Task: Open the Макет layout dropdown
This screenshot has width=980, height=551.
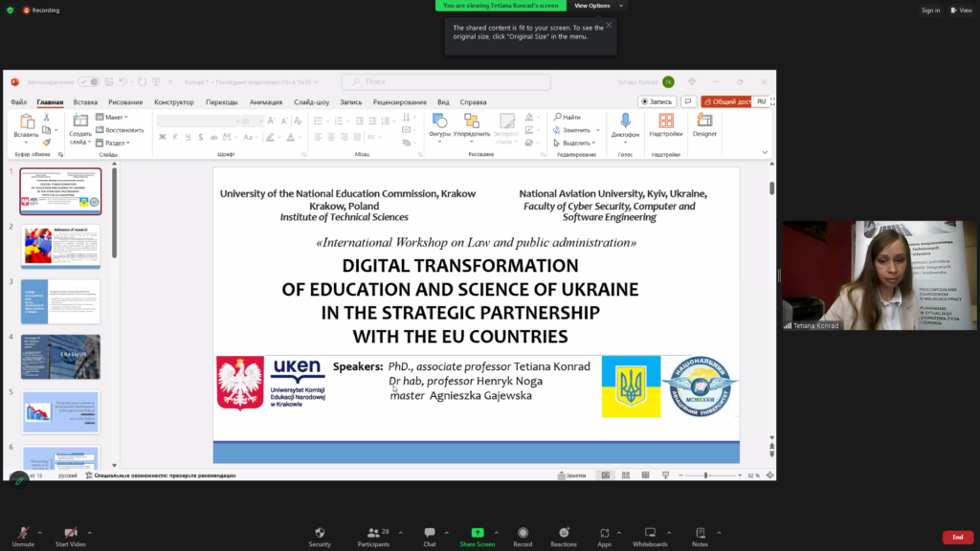Action: [112, 117]
